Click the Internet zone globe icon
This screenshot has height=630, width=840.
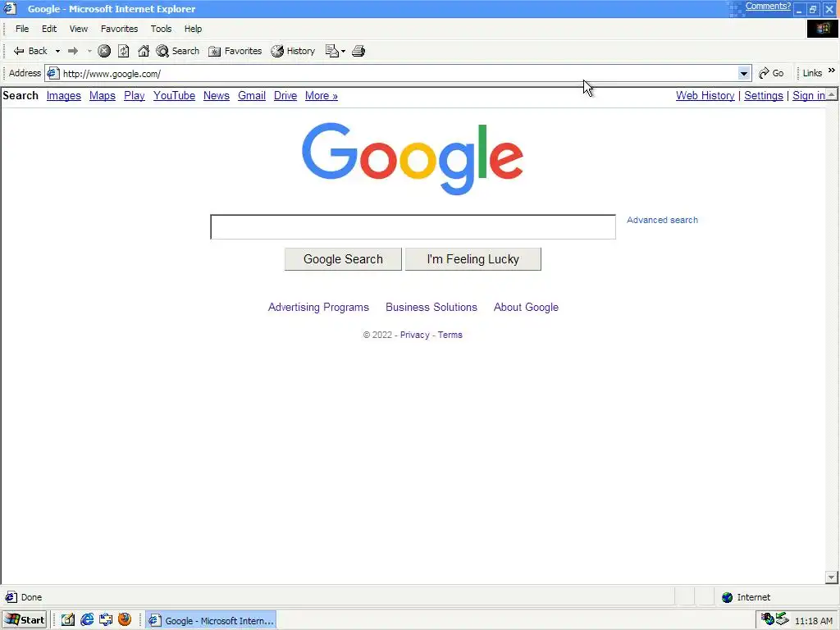[x=727, y=597]
